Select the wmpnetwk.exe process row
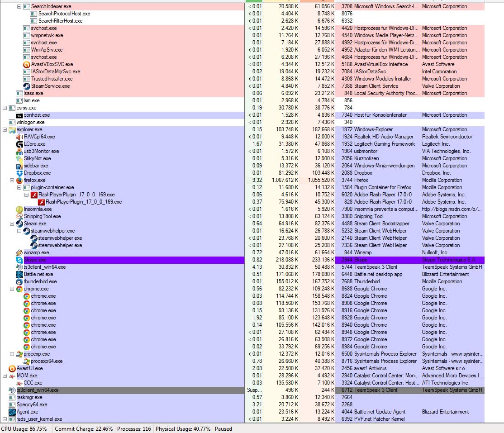 (242, 35)
